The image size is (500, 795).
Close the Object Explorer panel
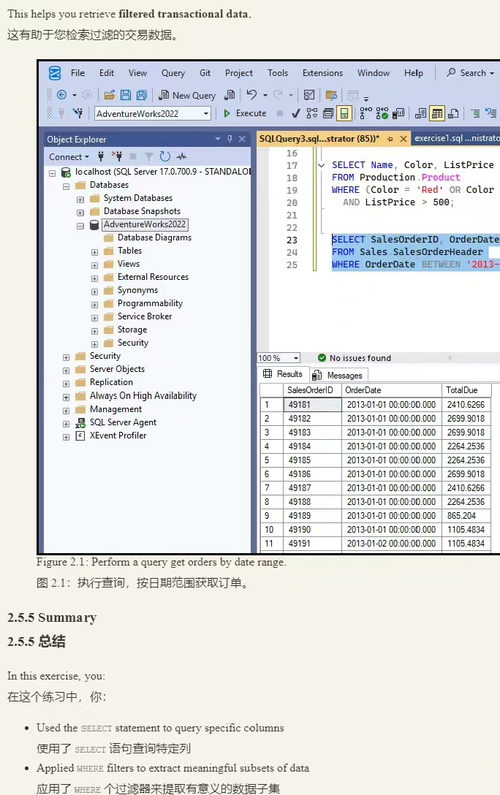[242, 138]
